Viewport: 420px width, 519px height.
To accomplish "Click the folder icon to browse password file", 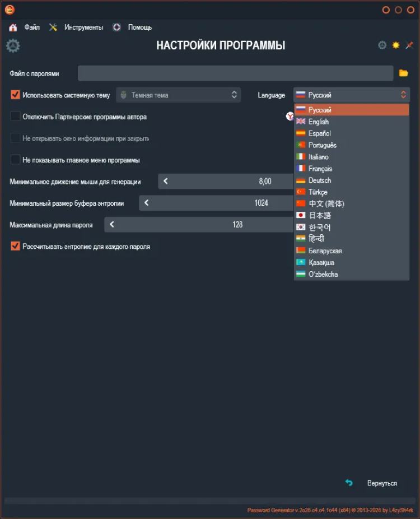I will click(403, 73).
